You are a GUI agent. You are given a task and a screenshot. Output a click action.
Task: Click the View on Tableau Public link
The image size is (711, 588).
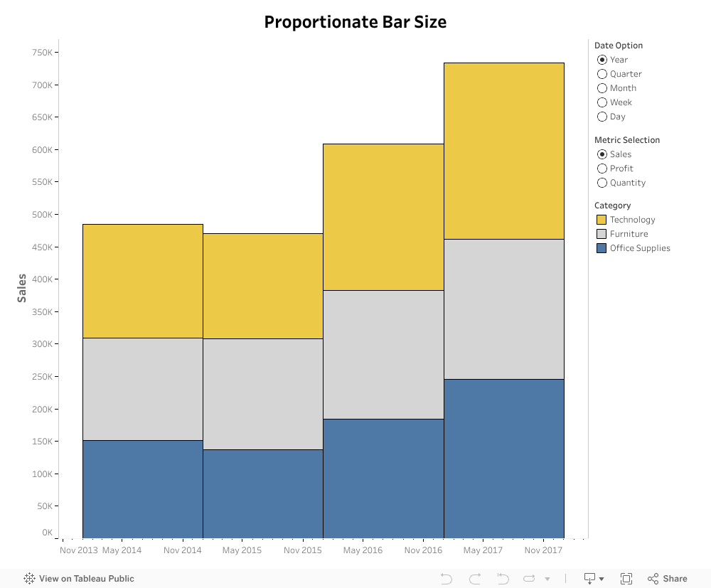coord(85,578)
